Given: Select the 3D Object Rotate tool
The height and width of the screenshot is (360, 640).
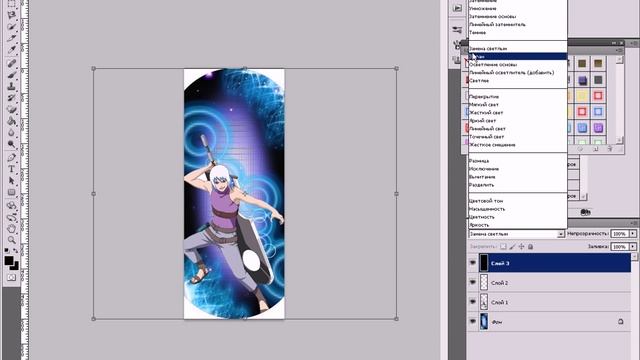Looking at the screenshot, I should pos(11,205).
